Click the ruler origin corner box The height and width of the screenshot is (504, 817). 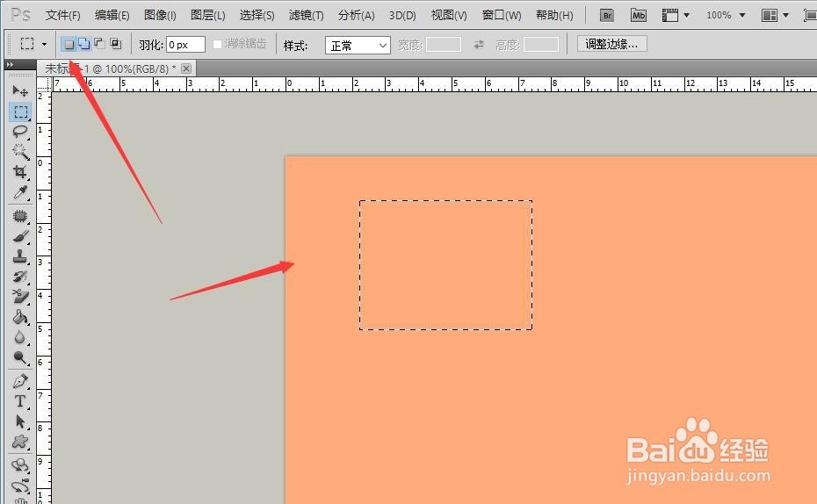coord(44,84)
